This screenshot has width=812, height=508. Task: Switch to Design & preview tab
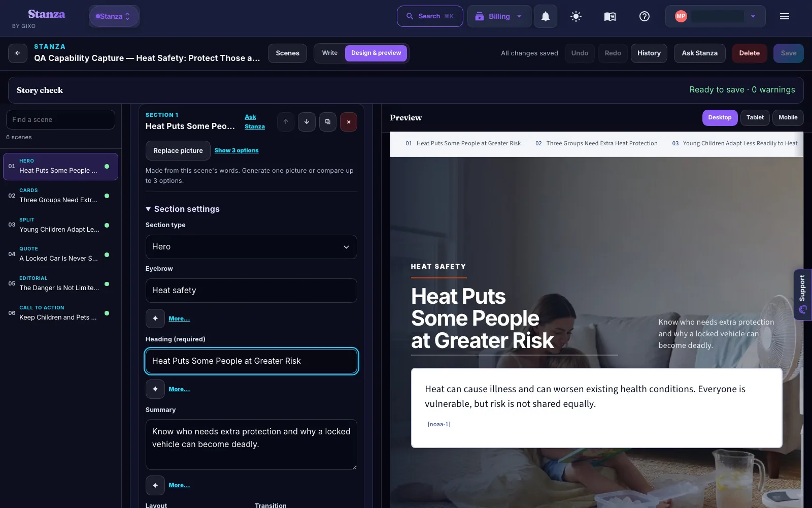[x=376, y=53]
